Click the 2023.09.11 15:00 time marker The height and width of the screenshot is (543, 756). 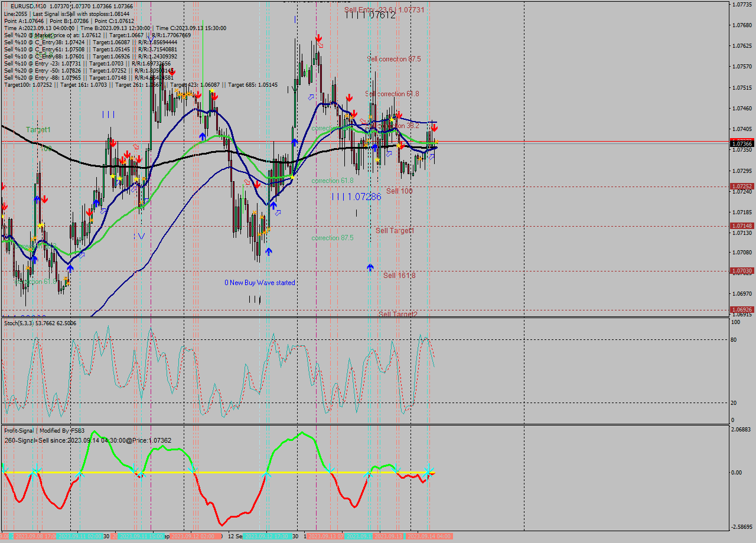142,536
